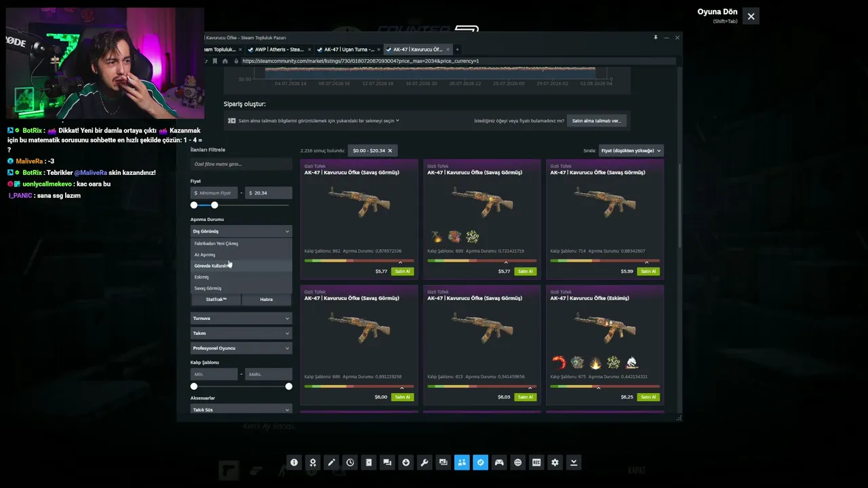Close the AK-47 | Uçan Turna tab

pyautogui.click(x=378, y=49)
